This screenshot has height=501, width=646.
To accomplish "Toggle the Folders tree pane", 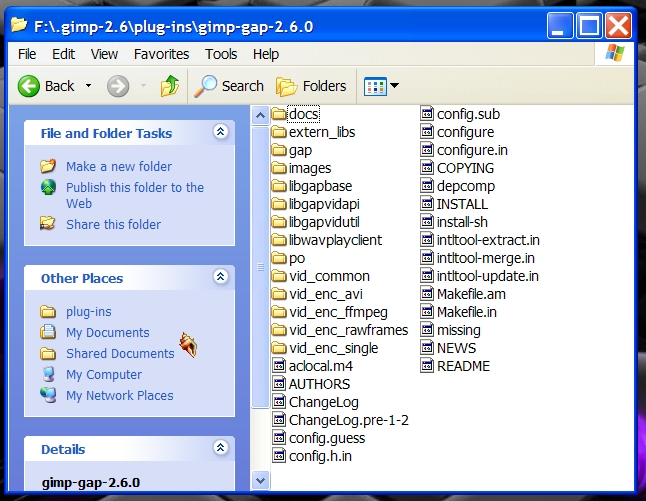I will pyautogui.click(x=311, y=86).
